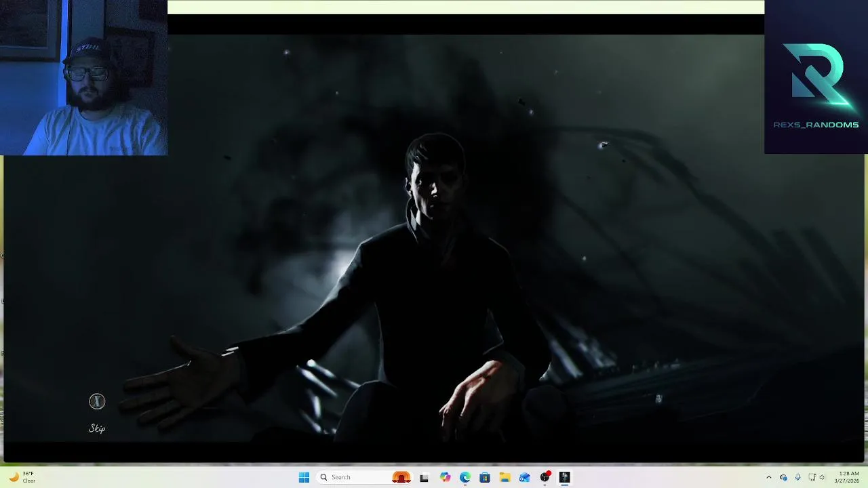Viewport: 868px width, 488px height.
Task: Open the Windows Start menu
Action: (304, 477)
